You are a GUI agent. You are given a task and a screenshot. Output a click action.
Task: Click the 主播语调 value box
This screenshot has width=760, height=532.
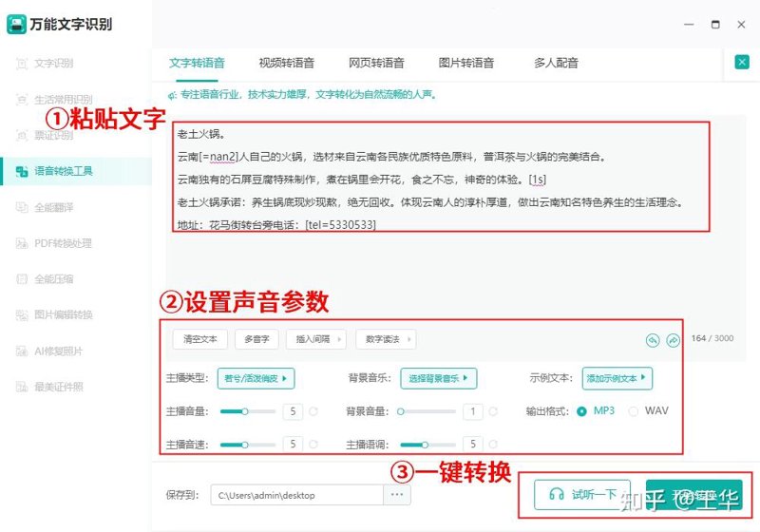click(472, 444)
